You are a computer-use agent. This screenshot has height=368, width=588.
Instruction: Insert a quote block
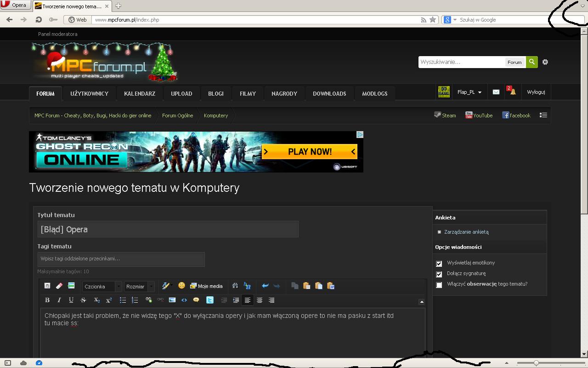pos(196,300)
